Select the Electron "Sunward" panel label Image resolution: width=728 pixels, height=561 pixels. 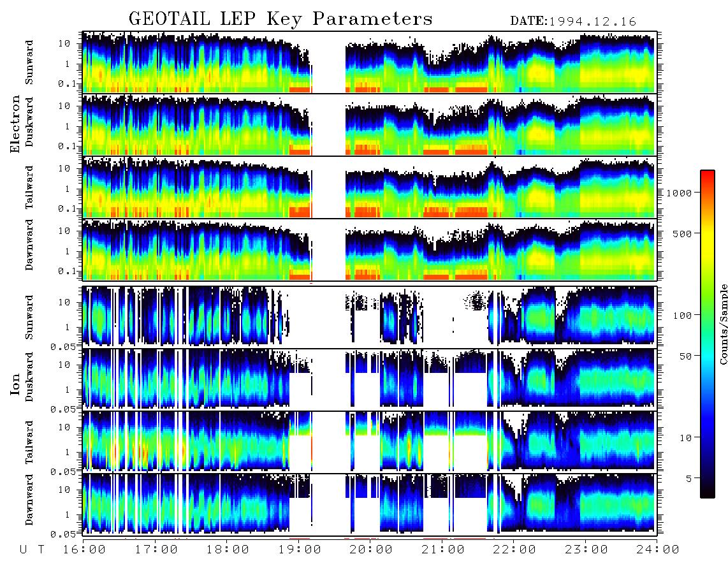tap(29, 62)
